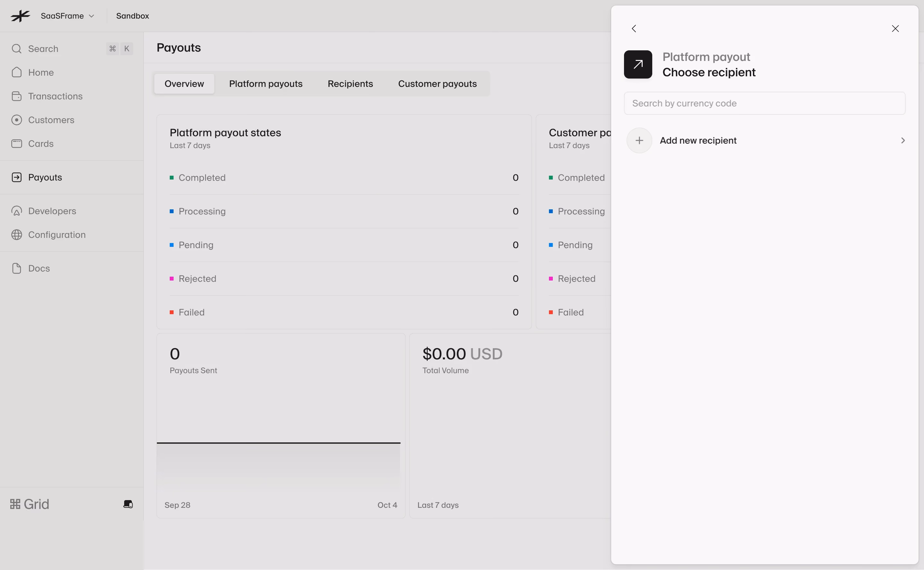924x570 pixels.
Task: Navigate to Cards
Action: pyautogui.click(x=41, y=144)
